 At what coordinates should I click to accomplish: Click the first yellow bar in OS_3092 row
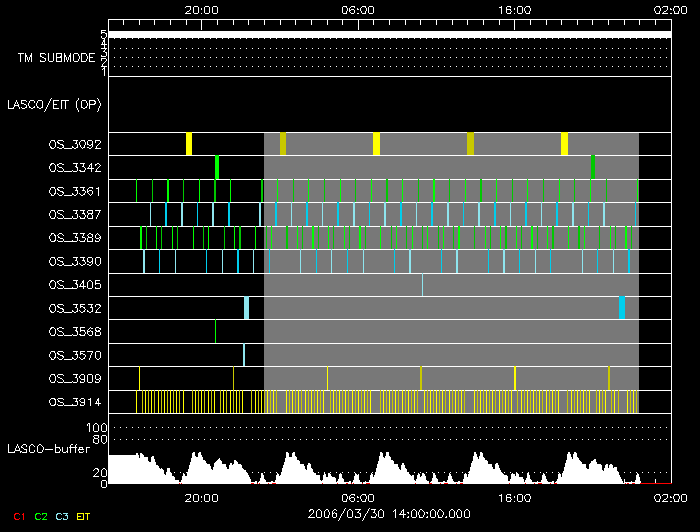(x=189, y=144)
